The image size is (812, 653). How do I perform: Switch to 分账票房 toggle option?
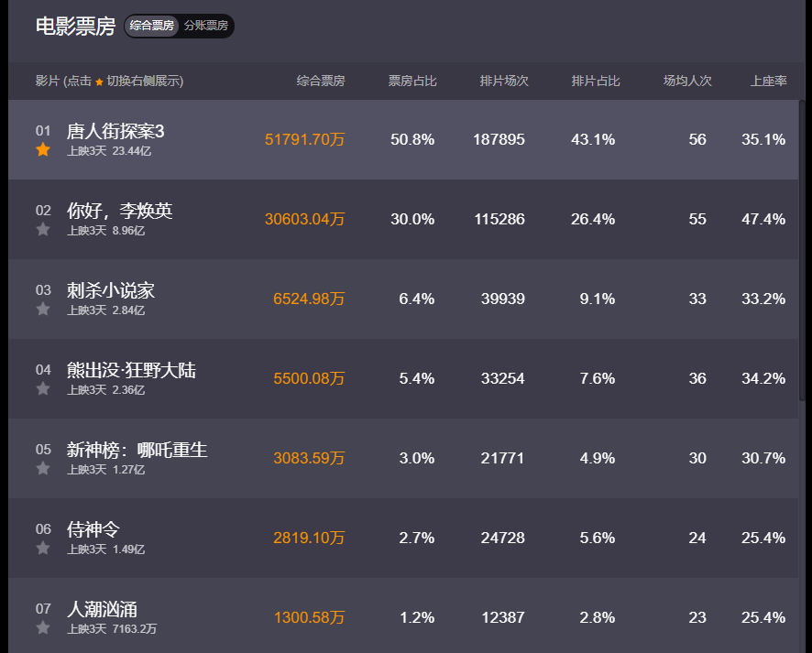(206, 26)
